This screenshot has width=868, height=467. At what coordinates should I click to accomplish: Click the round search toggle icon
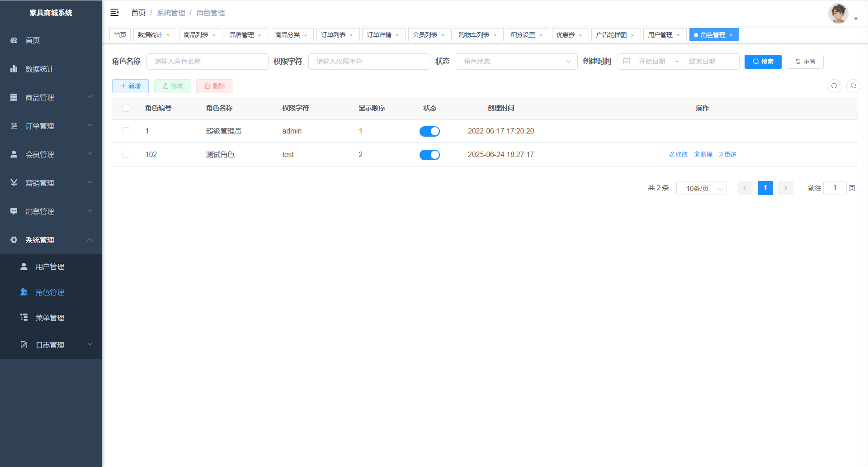click(x=834, y=86)
